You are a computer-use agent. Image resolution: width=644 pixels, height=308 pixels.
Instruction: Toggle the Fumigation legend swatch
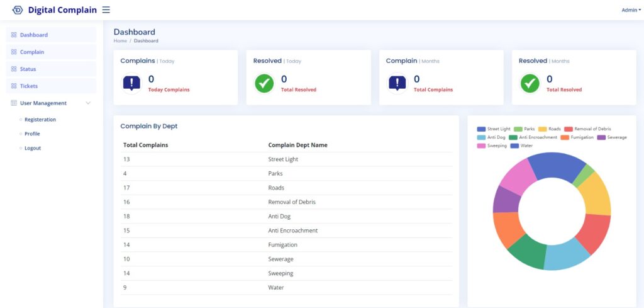tap(565, 137)
